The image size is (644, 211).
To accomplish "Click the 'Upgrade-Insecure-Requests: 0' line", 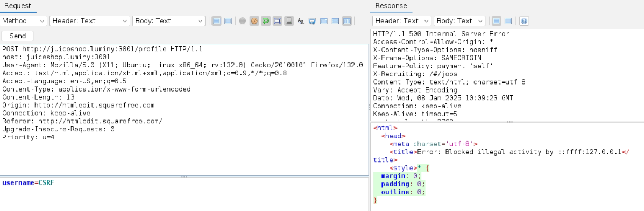I will (58, 129).
